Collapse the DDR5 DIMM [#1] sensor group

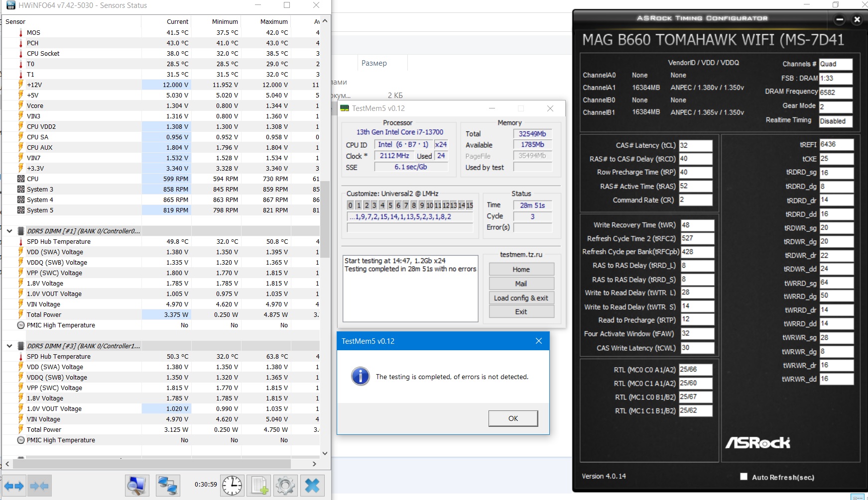tap(9, 231)
